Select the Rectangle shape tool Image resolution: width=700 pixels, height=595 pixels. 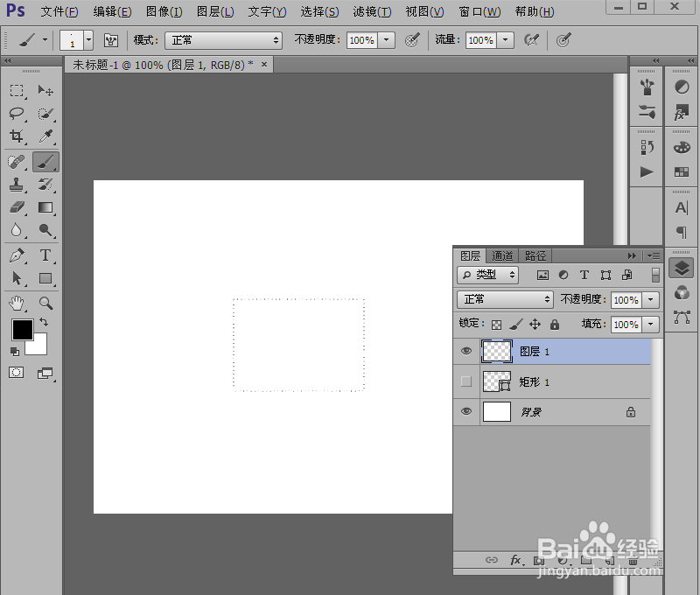[45, 278]
